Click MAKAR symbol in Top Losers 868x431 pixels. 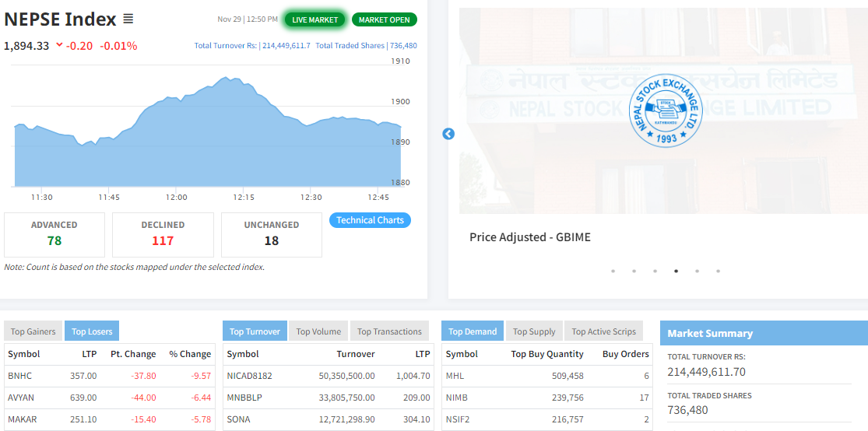coord(22,420)
